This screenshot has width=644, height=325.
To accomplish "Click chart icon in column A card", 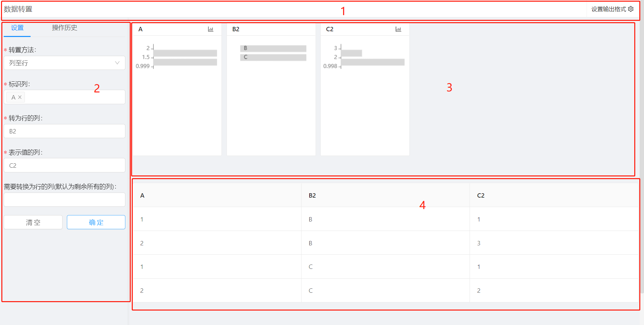I will coord(211,29).
